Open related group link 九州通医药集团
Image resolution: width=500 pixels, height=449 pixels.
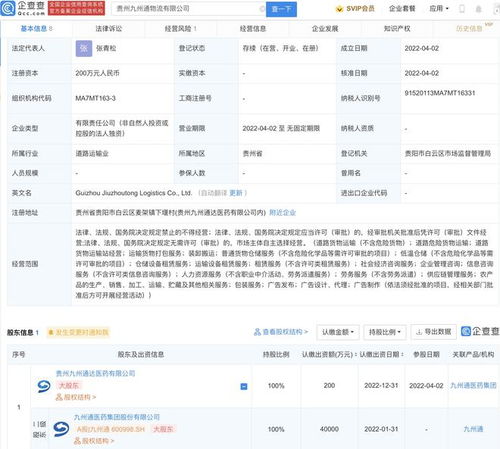(473, 386)
